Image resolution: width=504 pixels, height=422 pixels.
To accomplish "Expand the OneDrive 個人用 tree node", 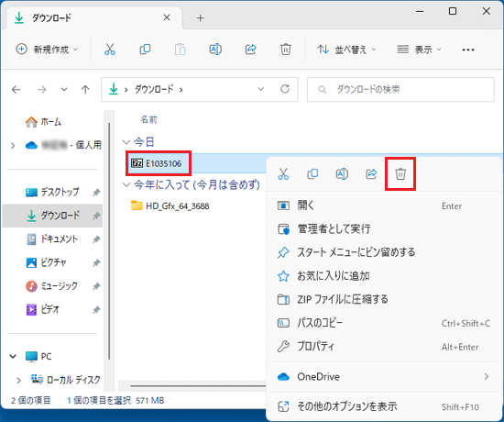I will coord(13,146).
